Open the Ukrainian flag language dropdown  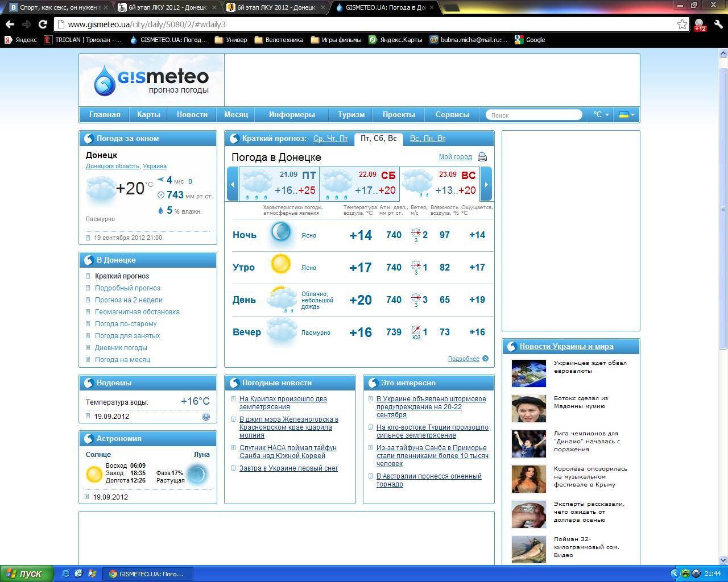coord(626,115)
